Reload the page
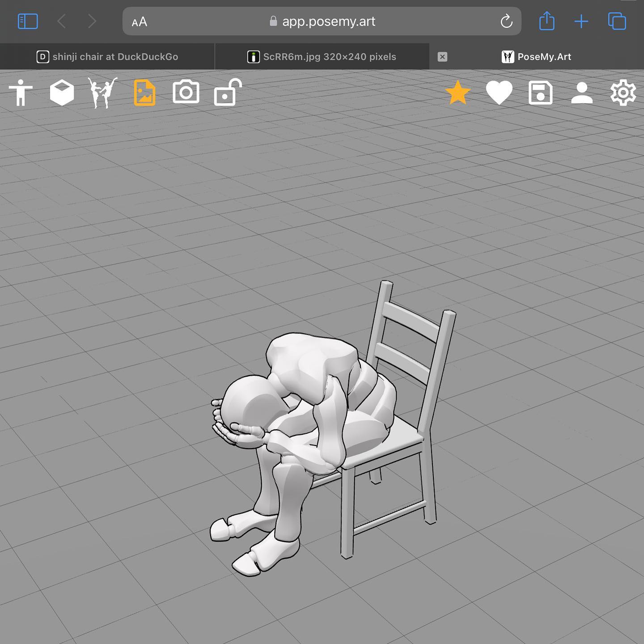 [506, 21]
